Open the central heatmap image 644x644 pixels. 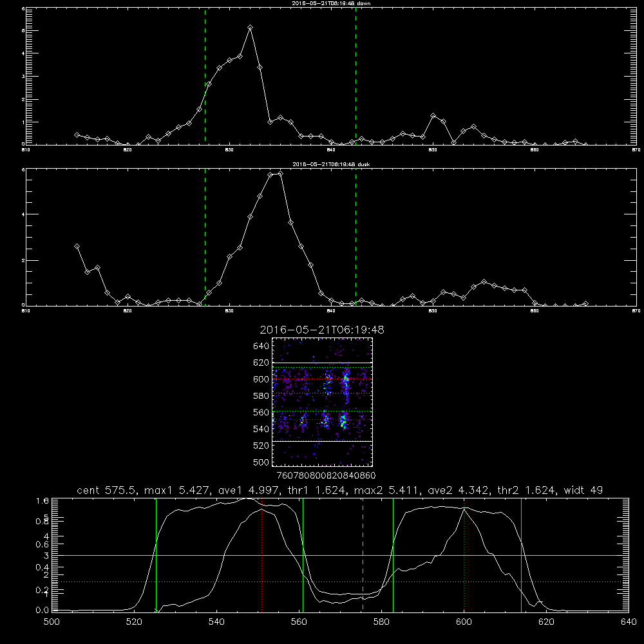pos(322,402)
